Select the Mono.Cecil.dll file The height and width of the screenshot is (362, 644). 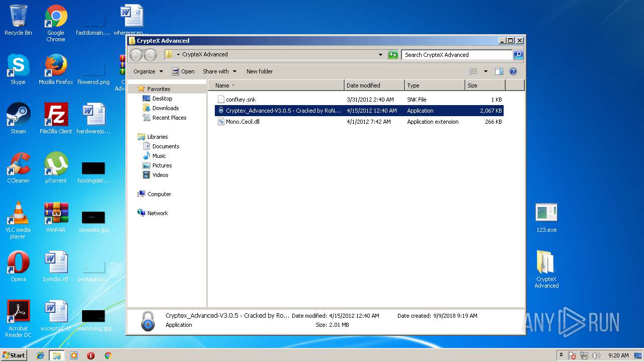pos(359,122)
